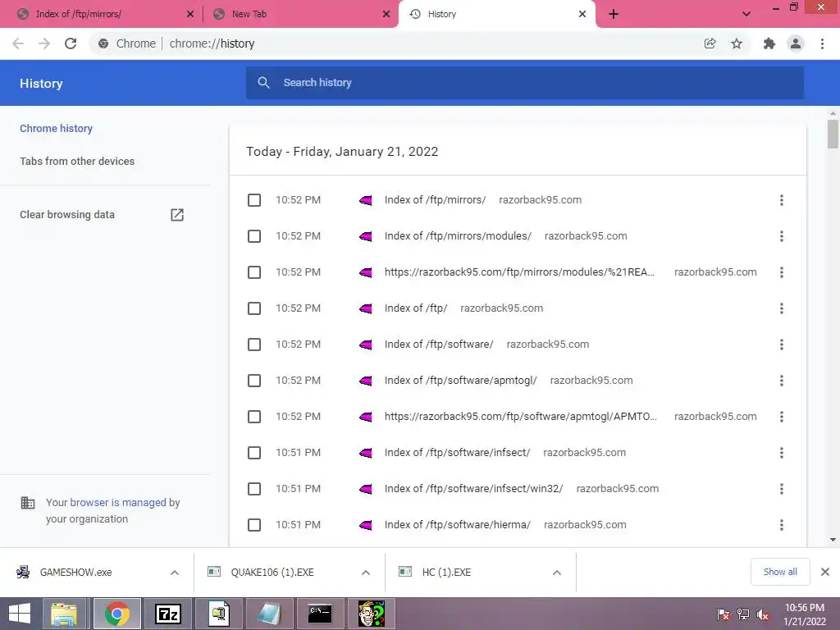840x630 pixels.
Task: Click the browser Forward arrow
Action: point(44,43)
